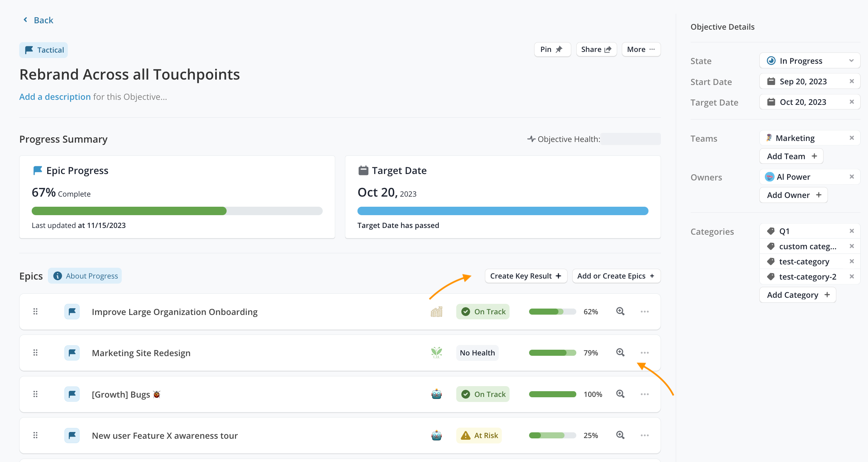Click flag icon beside [Growth] Bugs epic
This screenshot has height=462, width=868.
[72, 394]
